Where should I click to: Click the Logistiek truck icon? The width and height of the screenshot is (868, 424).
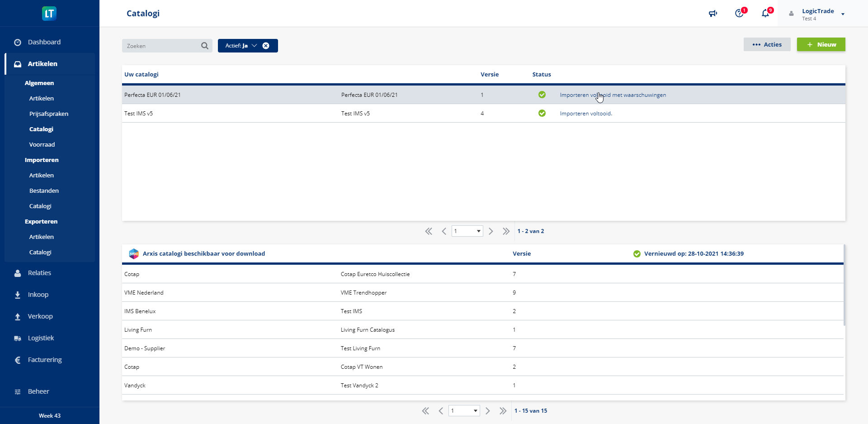coord(18,338)
